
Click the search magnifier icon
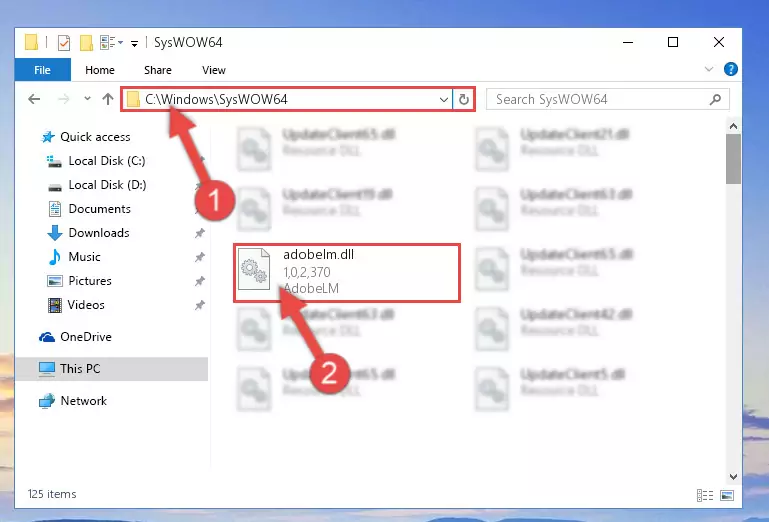715,100
